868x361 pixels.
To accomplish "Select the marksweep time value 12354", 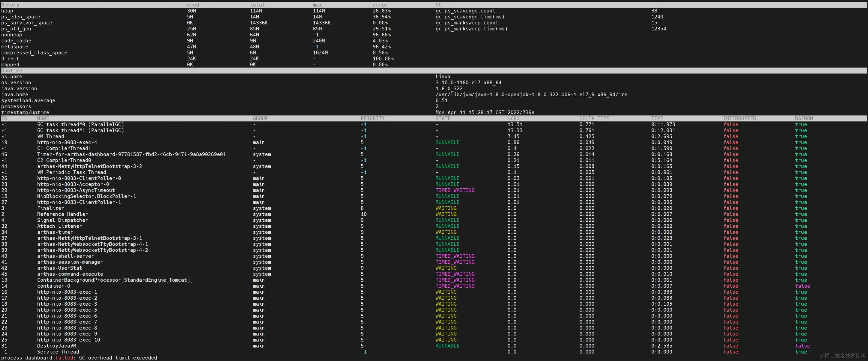I will pyautogui.click(x=658, y=29).
